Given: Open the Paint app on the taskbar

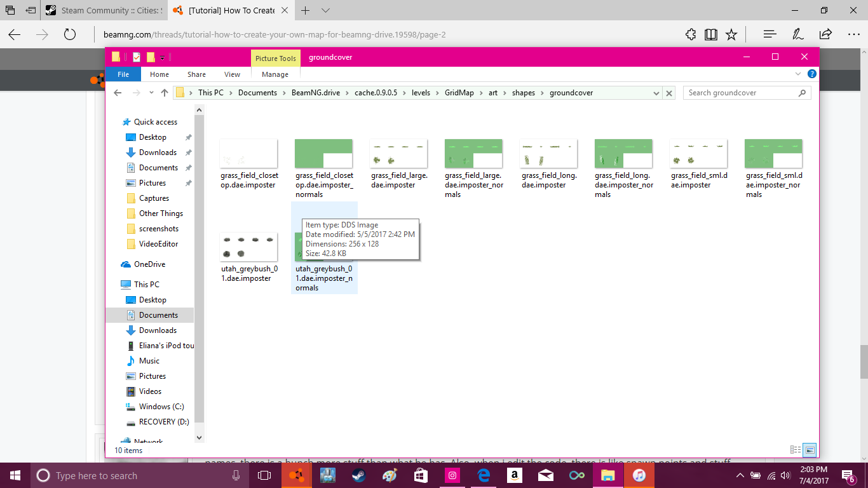Looking at the screenshot, I should (x=390, y=475).
